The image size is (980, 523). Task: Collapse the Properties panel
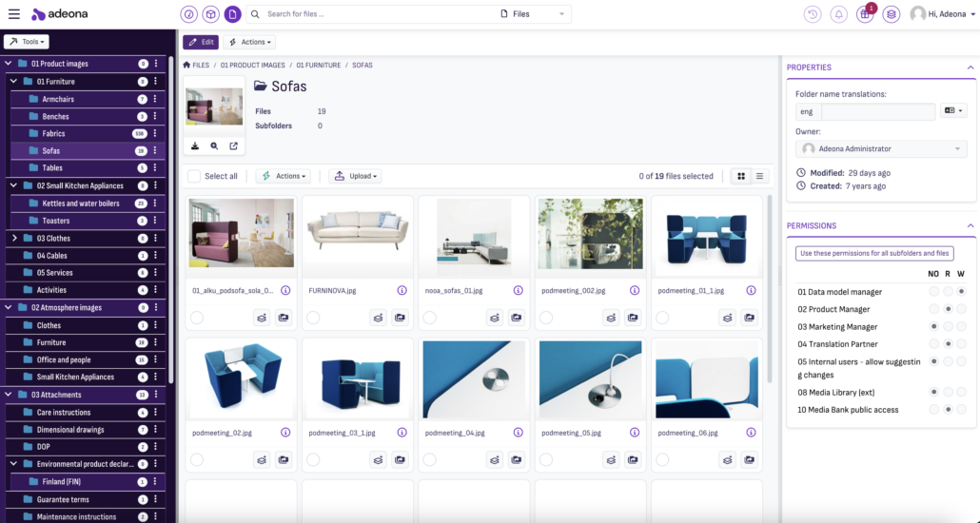(x=970, y=68)
